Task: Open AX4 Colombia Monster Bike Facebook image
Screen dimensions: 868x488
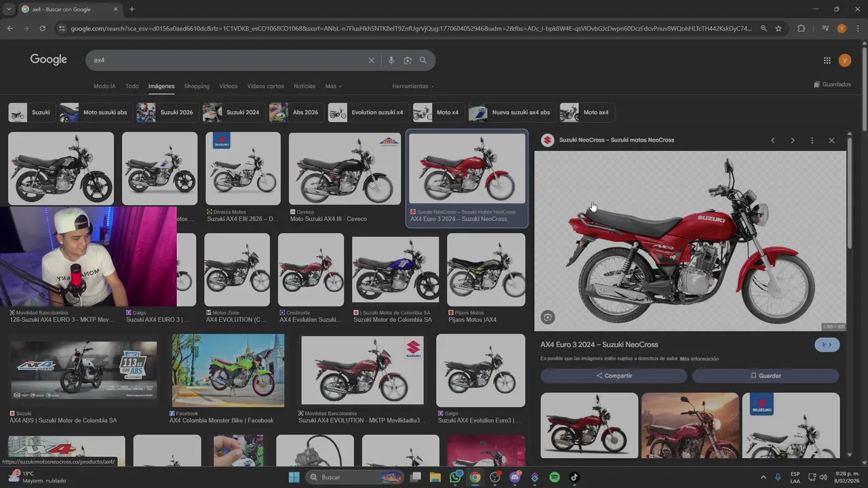Action: tap(228, 370)
